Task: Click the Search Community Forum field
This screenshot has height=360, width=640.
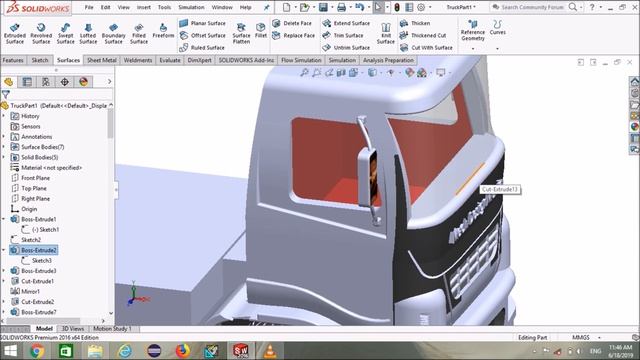Action: pyautogui.click(x=533, y=7)
